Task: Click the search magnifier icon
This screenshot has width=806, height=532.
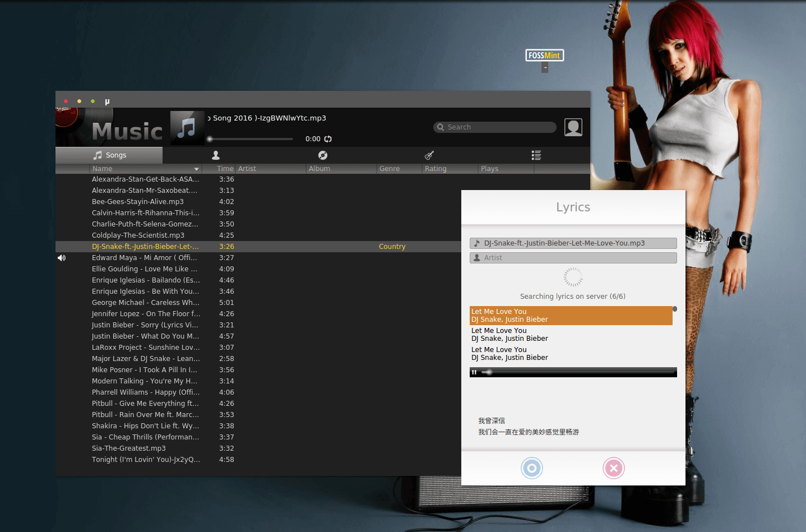Action: tap(441, 127)
